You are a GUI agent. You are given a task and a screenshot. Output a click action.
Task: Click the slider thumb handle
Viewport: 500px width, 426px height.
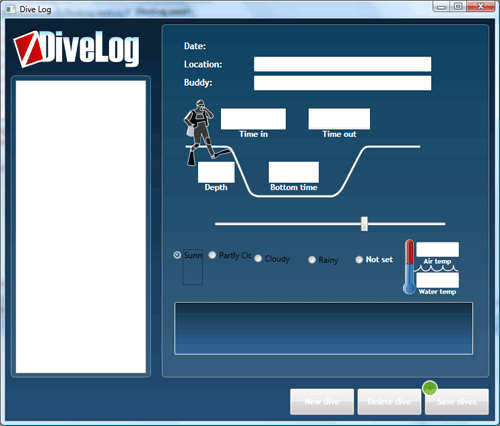[x=364, y=224]
